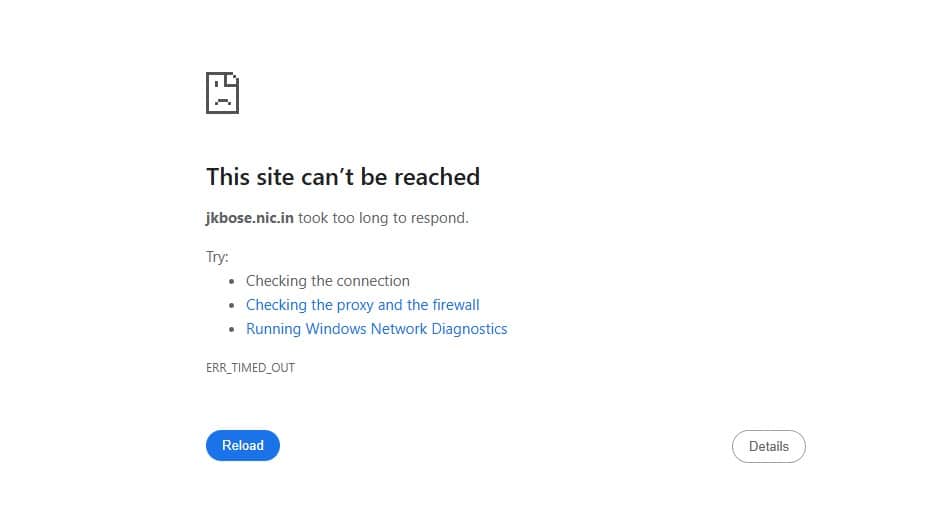Screen dimensions: 952x514
Task: Click the word "firewall" in the proxy link
Action: [x=453, y=305]
